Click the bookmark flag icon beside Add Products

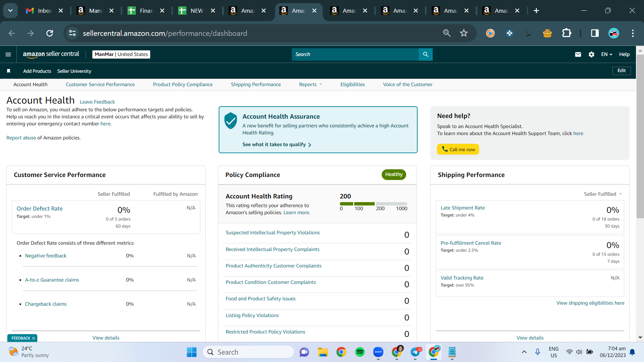9,71
